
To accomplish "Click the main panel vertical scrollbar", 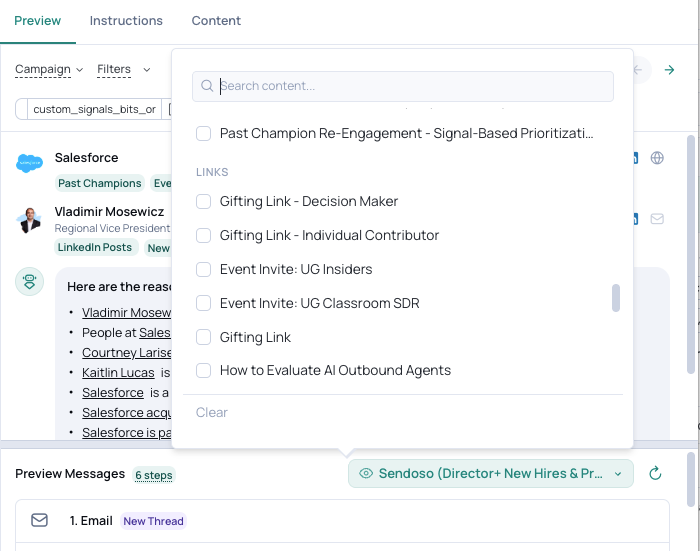I will click(691, 255).
